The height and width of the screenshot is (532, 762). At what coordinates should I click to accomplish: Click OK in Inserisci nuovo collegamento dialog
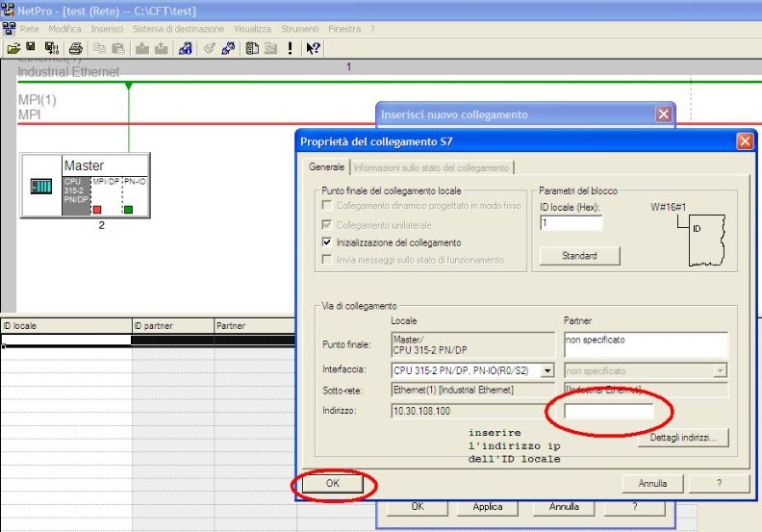point(418,507)
